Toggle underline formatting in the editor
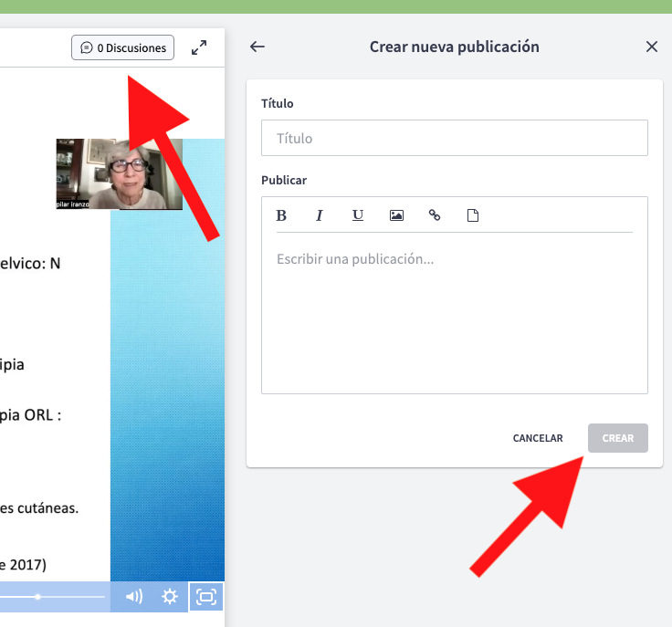The image size is (672, 627). point(358,215)
